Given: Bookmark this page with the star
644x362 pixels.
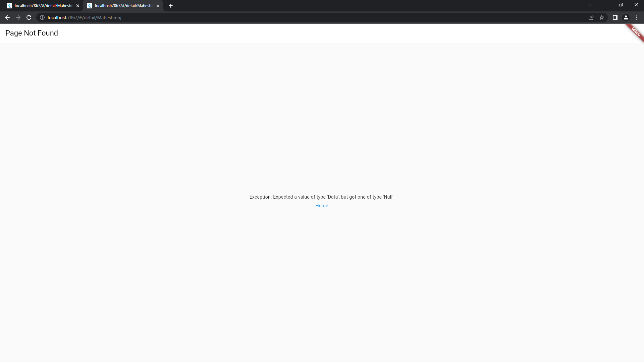Looking at the screenshot, I should (x=602, y=17).
